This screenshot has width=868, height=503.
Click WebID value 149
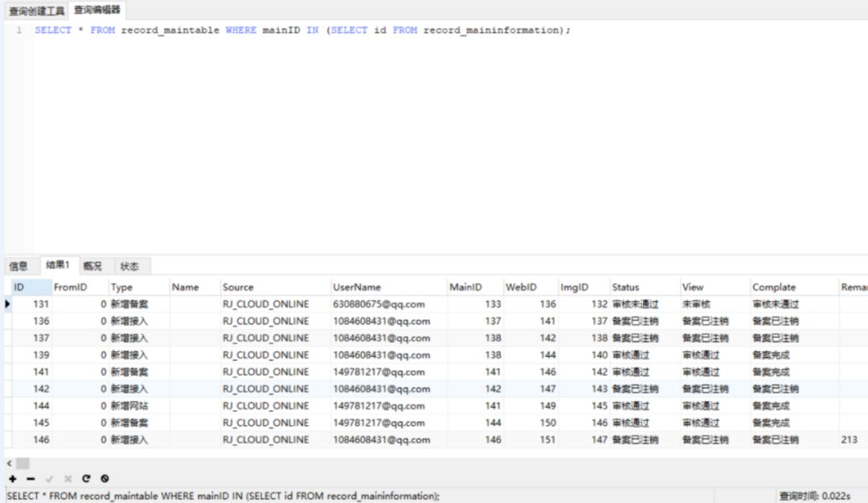click(x=547, y=406)
